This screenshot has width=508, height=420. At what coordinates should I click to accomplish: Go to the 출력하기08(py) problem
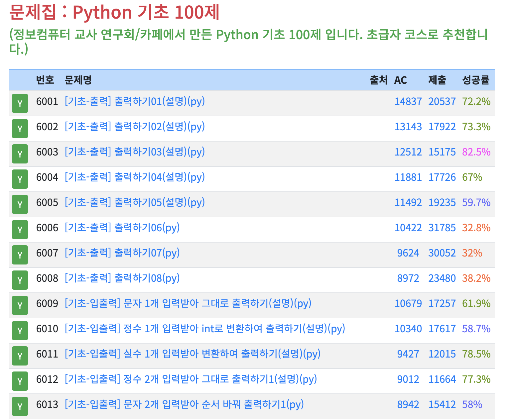coord(122,278)
